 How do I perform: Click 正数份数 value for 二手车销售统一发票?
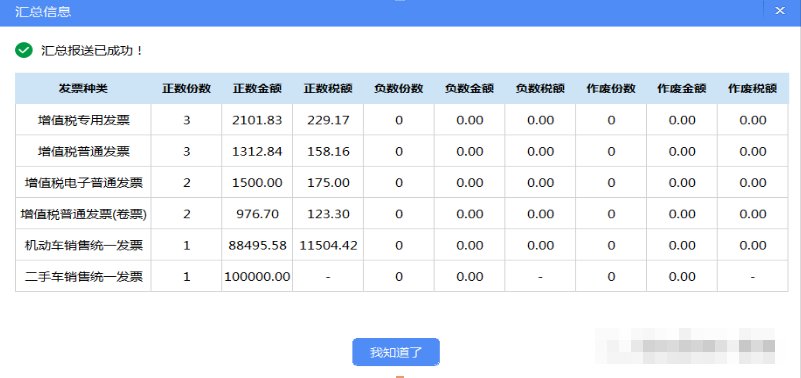pos(186,277)
